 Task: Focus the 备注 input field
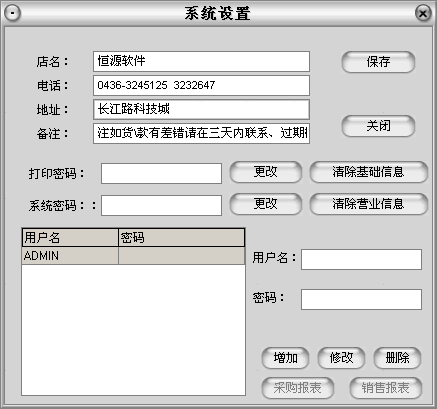(202, 133)
